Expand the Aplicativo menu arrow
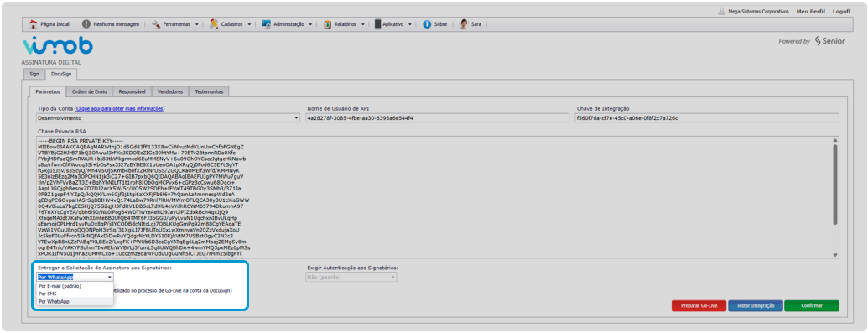Viewport: 868px width, 333px height. pos(410,24)
